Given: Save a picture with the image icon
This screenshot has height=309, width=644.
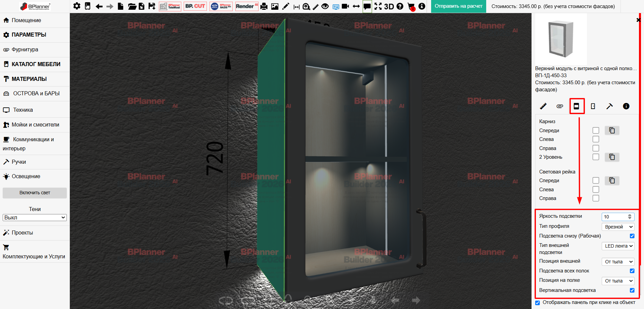Looking at the screenshot, I should tap(275, 6).
